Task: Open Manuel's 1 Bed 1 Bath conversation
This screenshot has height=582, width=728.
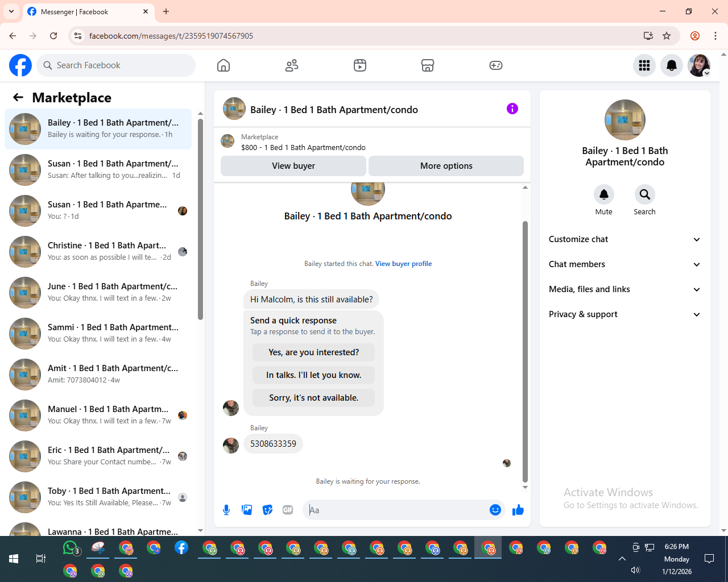Action: point(98,415)
